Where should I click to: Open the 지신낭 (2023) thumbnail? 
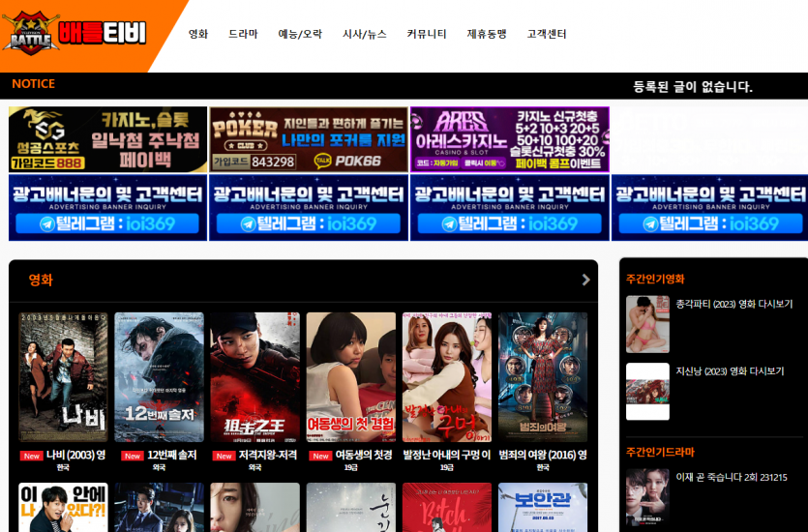tap(647, 392)
